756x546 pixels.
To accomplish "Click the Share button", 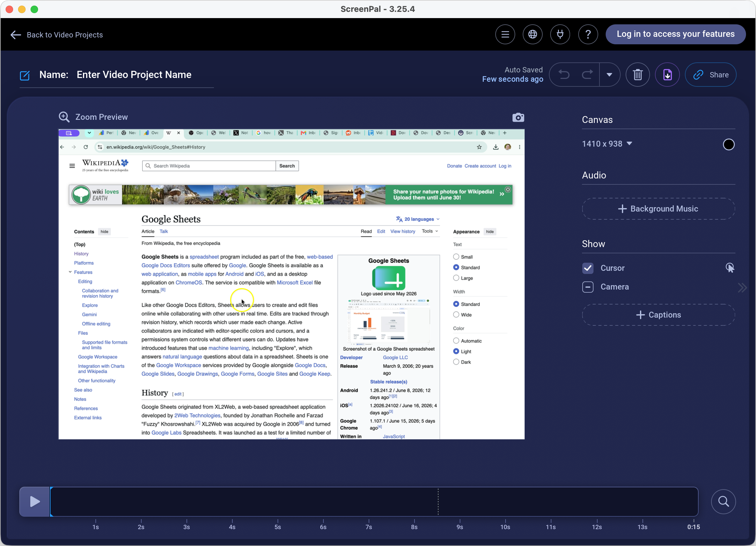I will pyautogui.click(x=711, y=75).
